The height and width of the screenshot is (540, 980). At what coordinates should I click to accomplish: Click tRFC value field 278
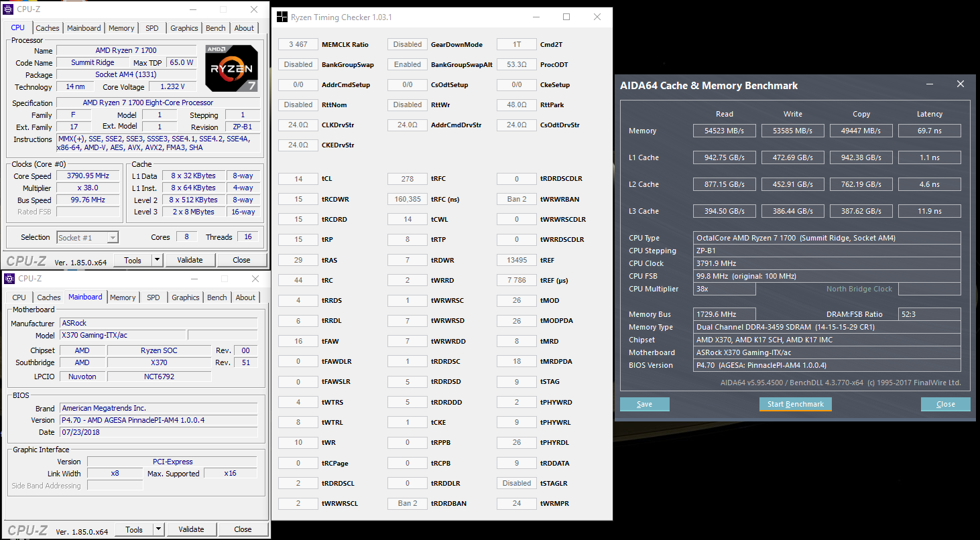(x=408, y=179)
